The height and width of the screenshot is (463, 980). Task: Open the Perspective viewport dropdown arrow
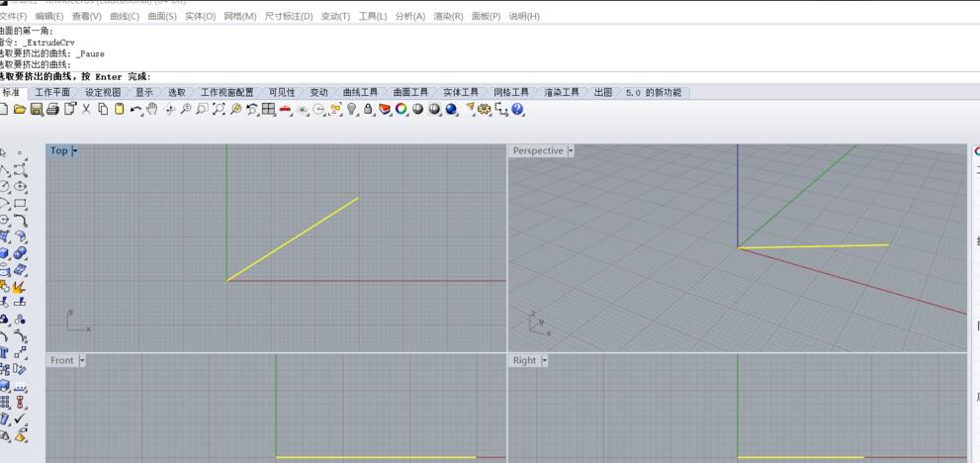point(570,150)
